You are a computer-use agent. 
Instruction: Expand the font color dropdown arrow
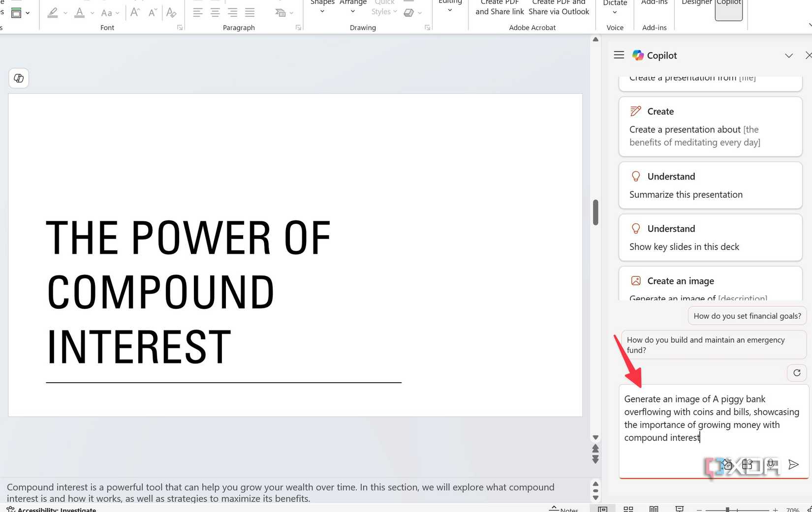click(92, 13)
